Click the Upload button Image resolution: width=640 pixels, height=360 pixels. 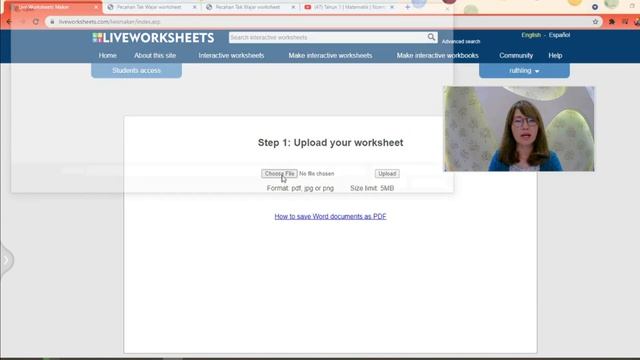[387, 173]
